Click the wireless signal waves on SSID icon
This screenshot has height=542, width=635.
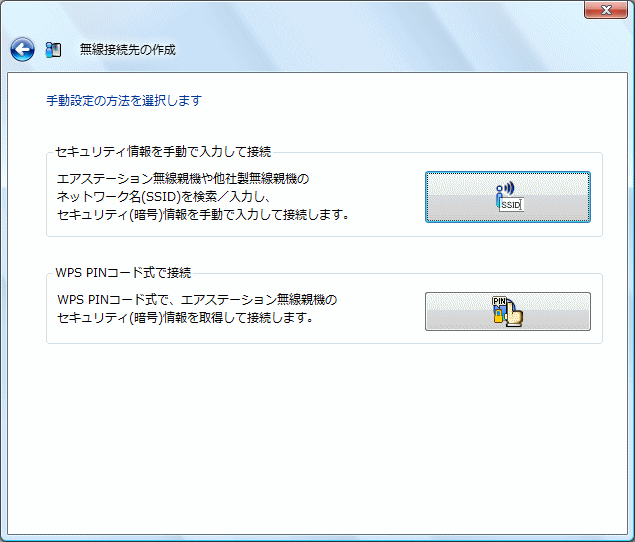click(510, 187)
